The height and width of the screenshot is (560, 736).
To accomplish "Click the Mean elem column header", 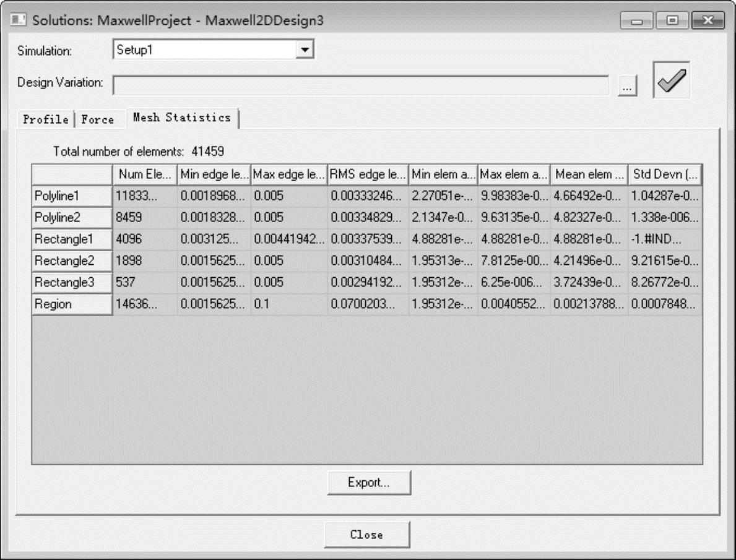I will tap(589, 174).
